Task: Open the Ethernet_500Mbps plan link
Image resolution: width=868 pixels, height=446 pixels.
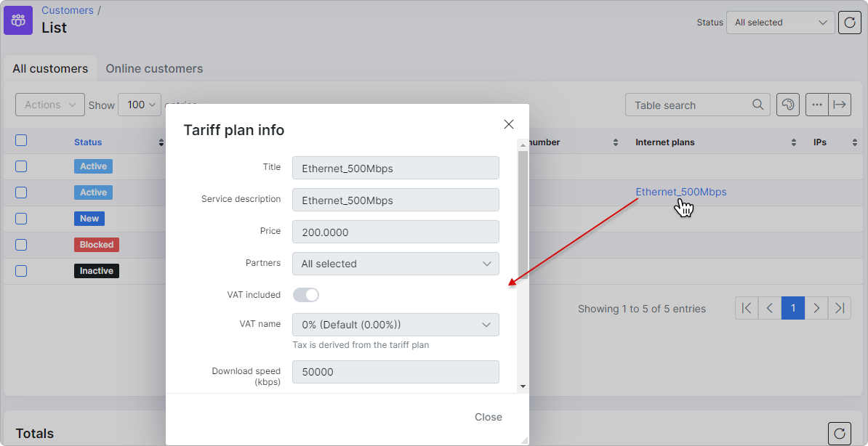Action: tap(681, 192)
